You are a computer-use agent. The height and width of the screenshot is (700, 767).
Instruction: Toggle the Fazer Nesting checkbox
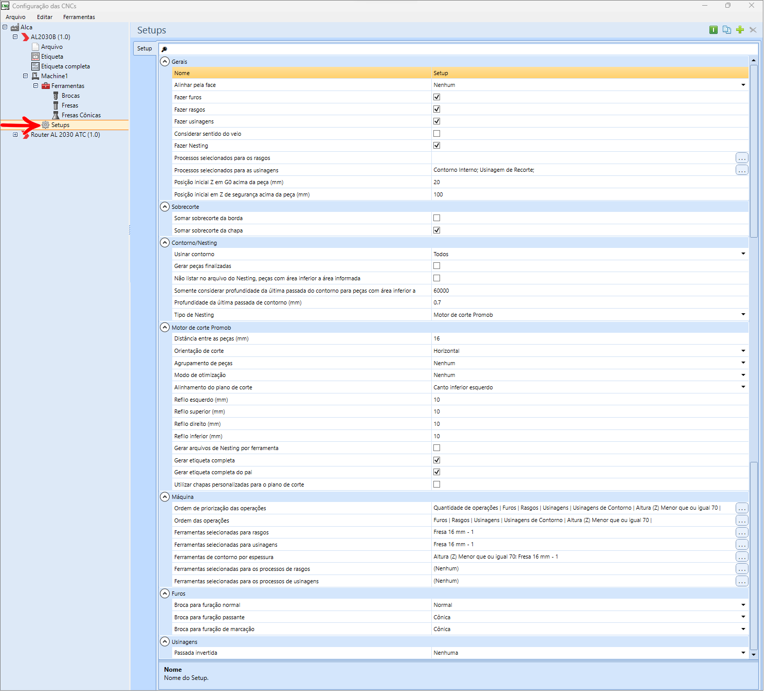click(x=436, y=146)
